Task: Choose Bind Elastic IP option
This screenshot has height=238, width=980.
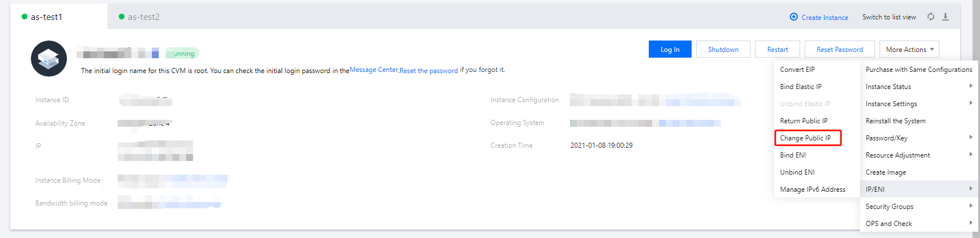Action: pyautogui.click(x=801, y=87)
